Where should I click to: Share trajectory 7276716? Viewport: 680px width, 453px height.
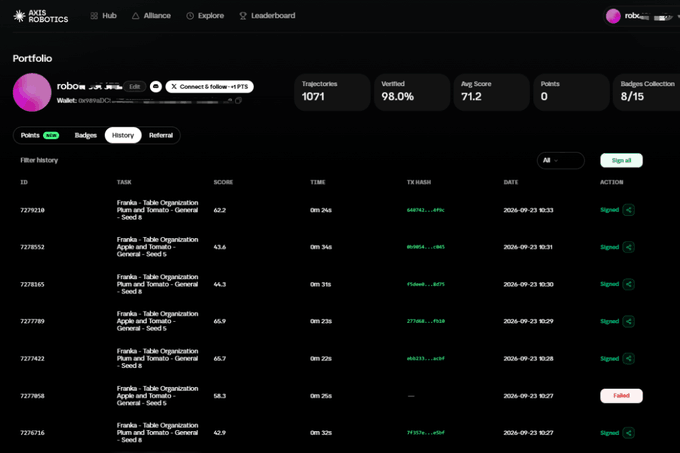coord(628,433)
